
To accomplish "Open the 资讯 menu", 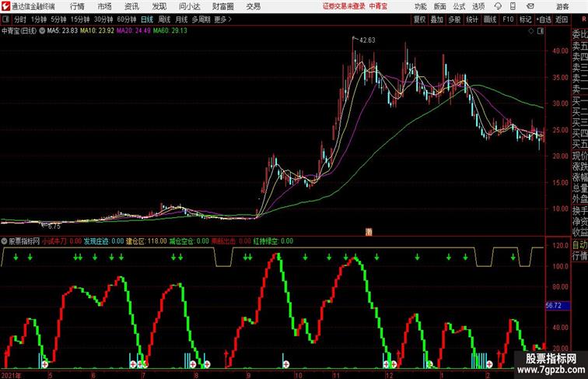I will 131,6.
